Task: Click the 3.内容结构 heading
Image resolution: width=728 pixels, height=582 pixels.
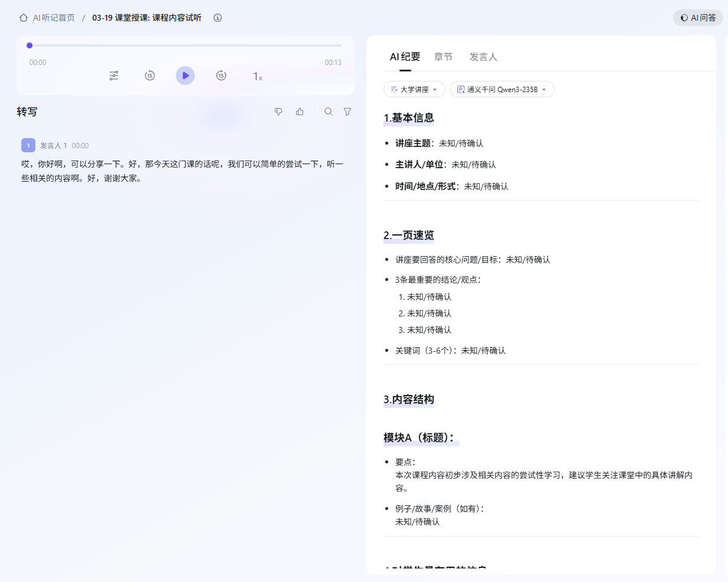Action: click(409, 400)
